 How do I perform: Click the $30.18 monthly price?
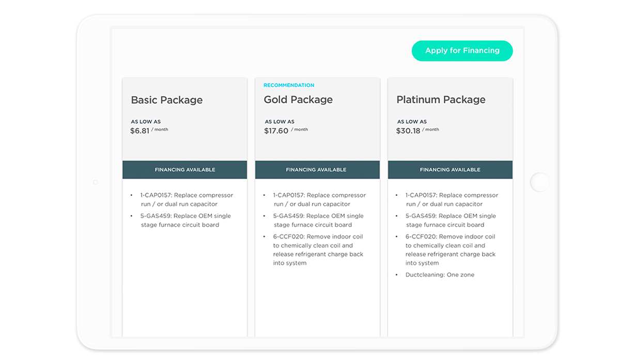tap(408, 131)
